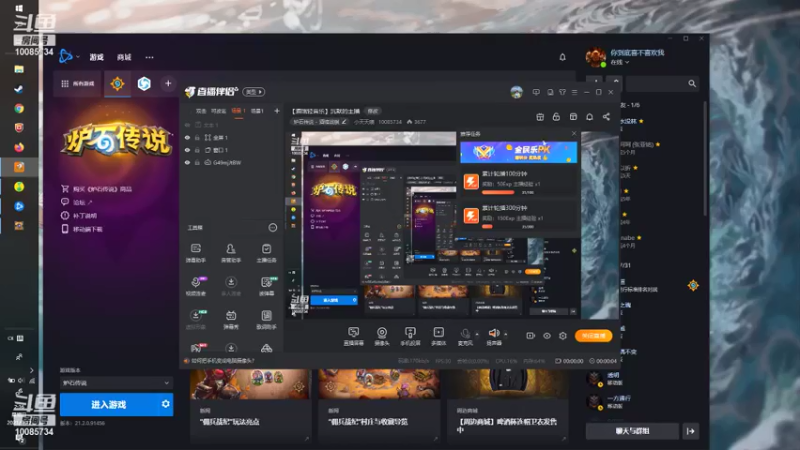Open the Battle.net logo menu

[66, 56]
